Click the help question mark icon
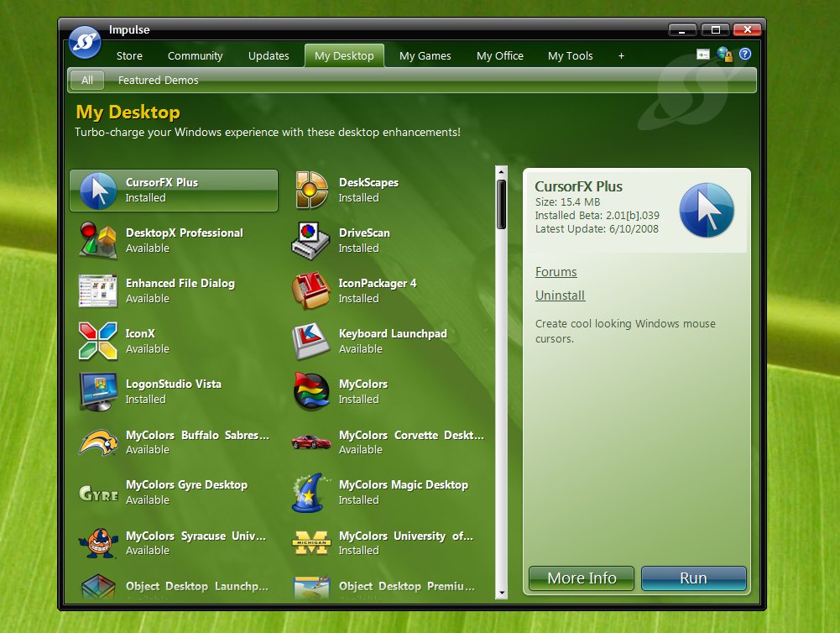The height and width of the screenshot is (633, 840). pos(744,54)
